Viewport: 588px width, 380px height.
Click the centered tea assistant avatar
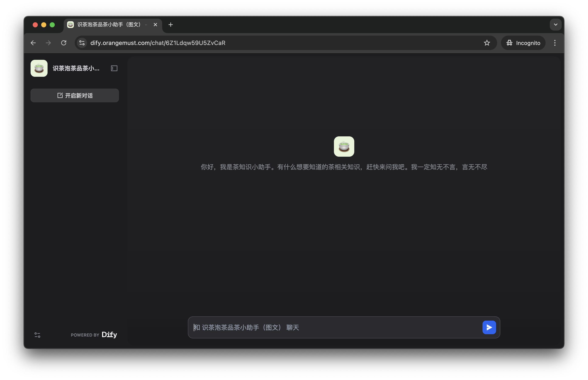point(344,147)
